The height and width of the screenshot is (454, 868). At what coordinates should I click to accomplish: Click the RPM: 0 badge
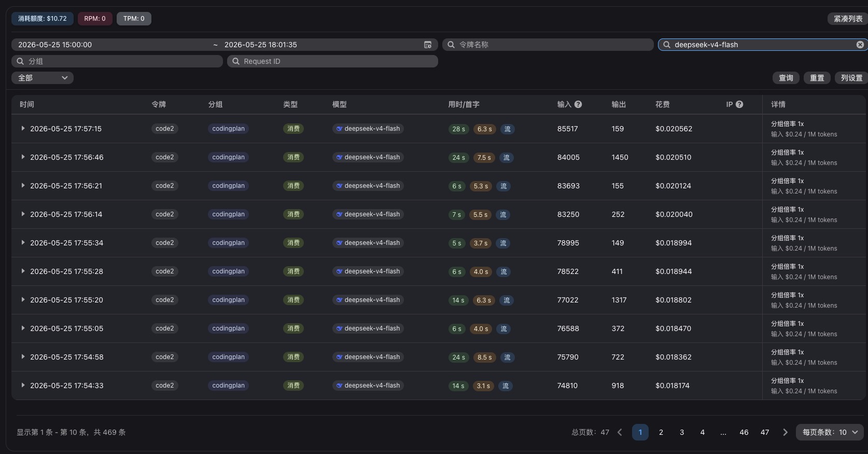95,19
